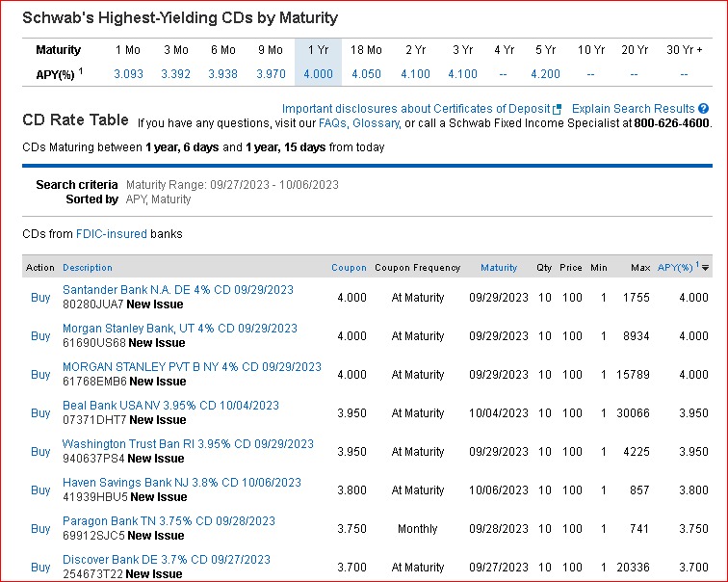
Task: Buy the MORGAN STANLEY PVT B NY CD
Action: coord(40,375)
